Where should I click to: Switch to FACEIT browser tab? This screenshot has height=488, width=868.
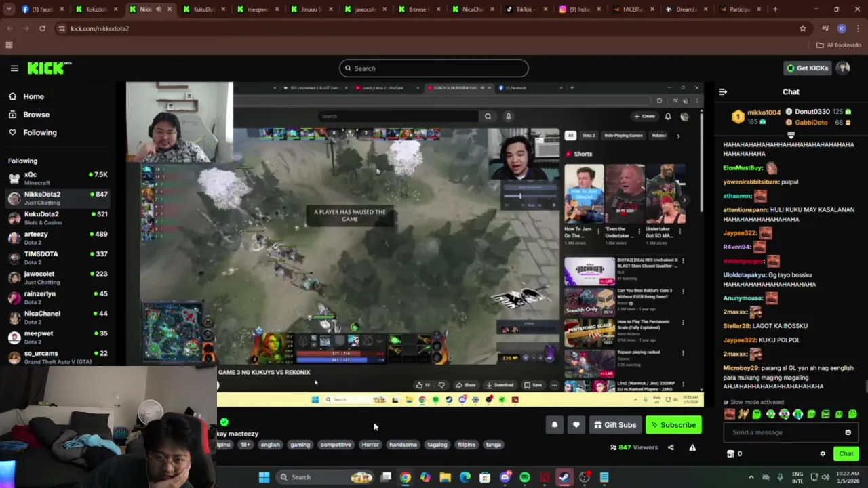point(632,9)
